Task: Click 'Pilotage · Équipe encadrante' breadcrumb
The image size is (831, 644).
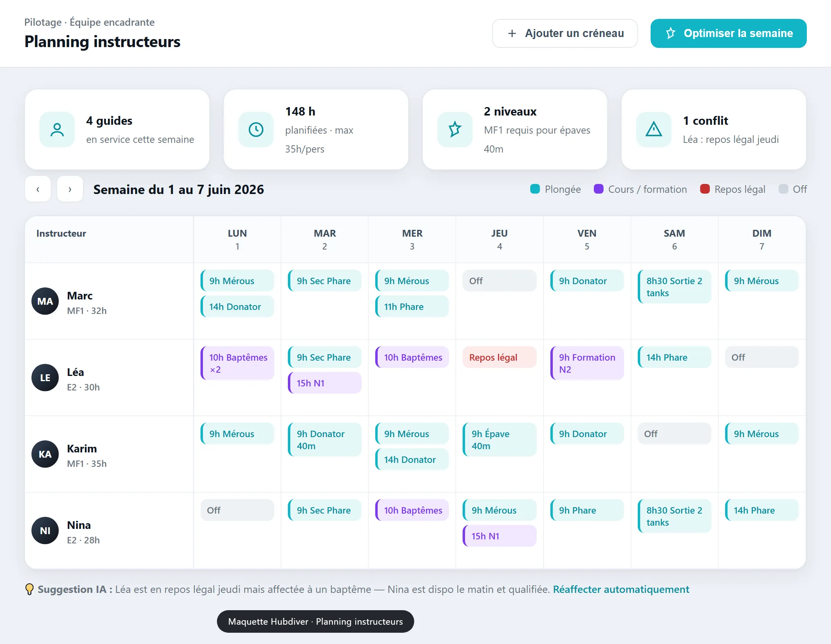Action: 89,22
